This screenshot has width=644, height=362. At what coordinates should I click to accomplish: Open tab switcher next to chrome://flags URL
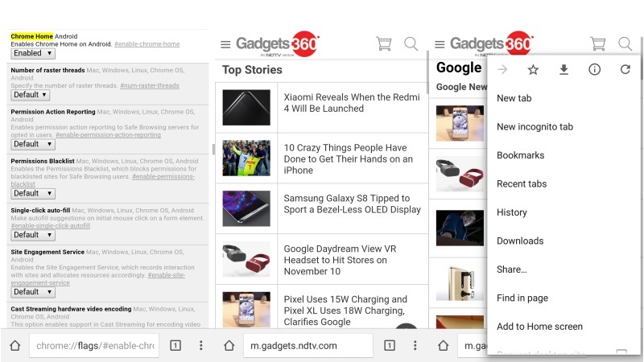(x=175, y=346)
